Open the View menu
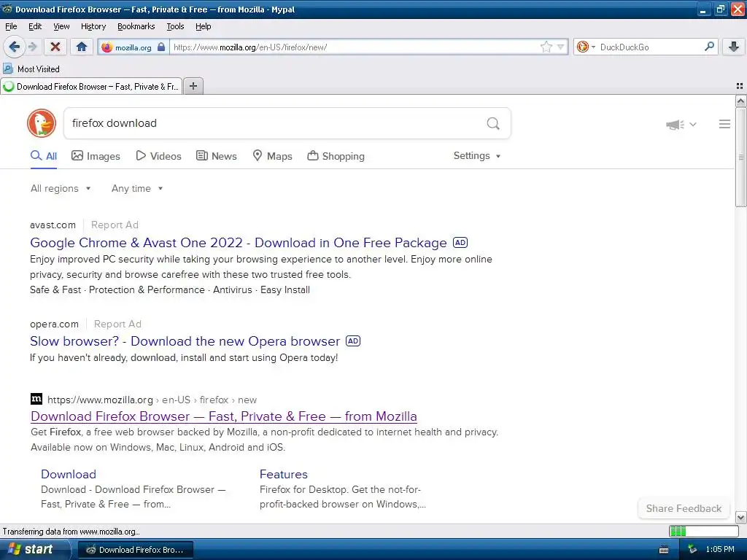747x560 pixels. click(x=61, y=26)
